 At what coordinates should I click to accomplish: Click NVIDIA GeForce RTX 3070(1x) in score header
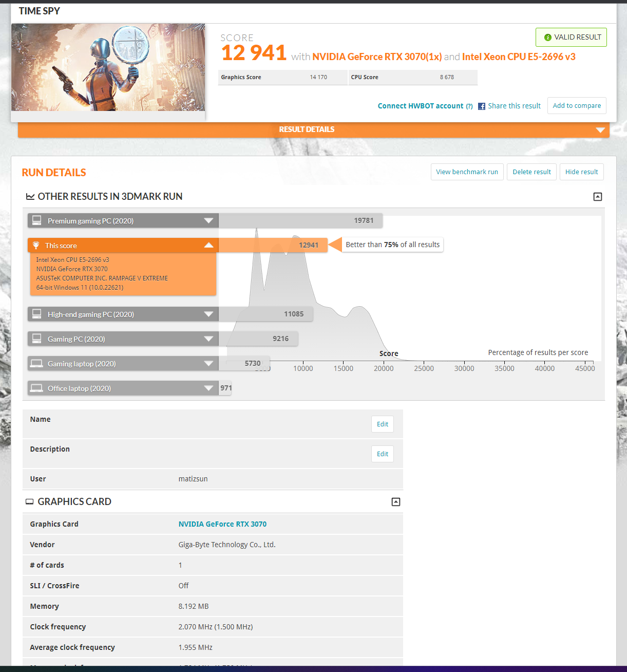(x=377, y=57)
